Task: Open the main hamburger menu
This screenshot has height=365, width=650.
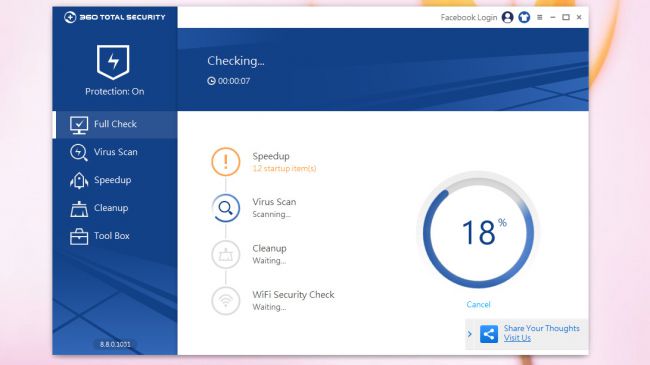Action: [x=539, y=17]
